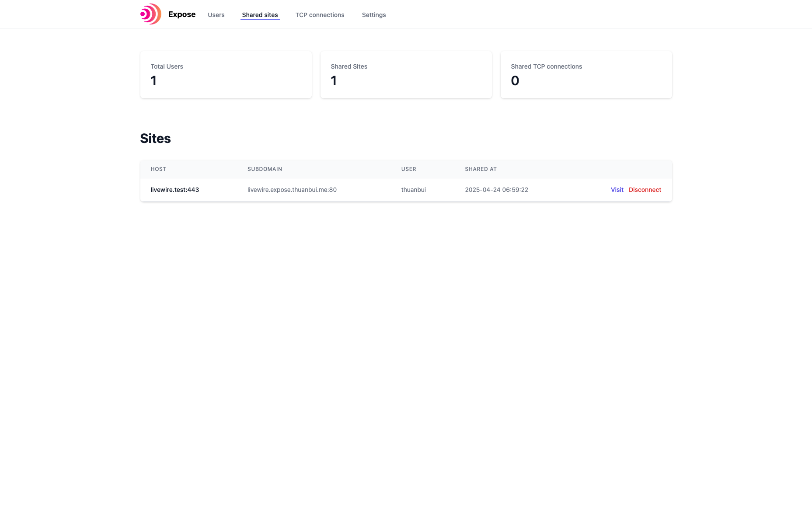Select the Shared TCP connections card
This screenshot has width=812, height=518.
[x=586, y=75]
